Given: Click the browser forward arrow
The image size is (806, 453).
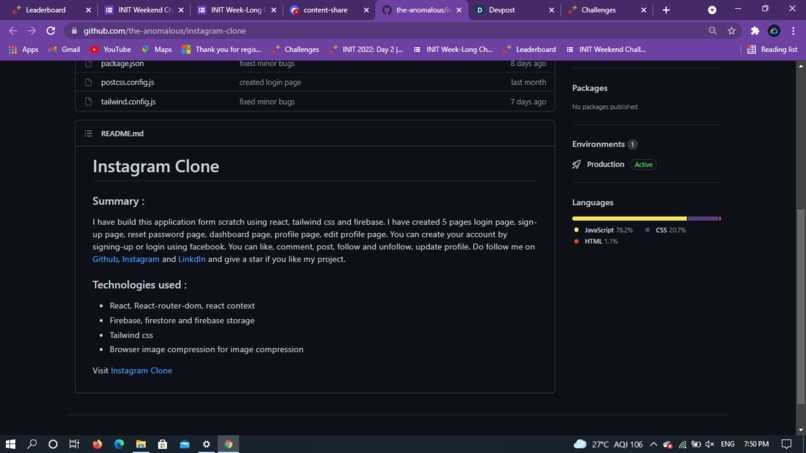Looking at the screenshot, I should pos(32,31).
